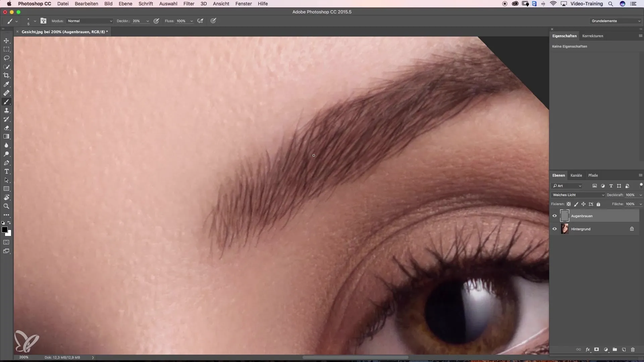Screen dimensions: 644x362
Task: Select the History Brush tool
Action: pos(6,119)
